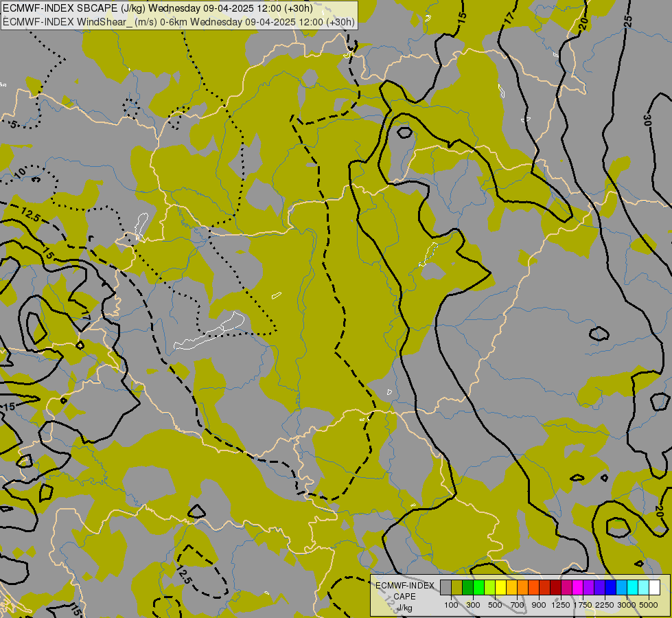The width and height of the screenshot is (672, 618).
Task: Select the sky blue legend swatch
Action: pos(621,587)
